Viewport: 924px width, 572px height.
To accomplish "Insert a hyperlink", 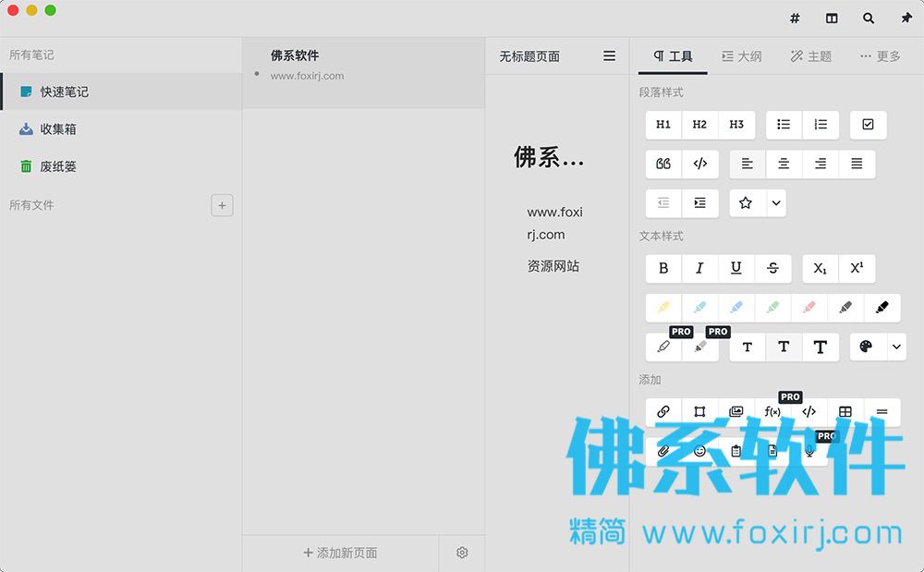I will pyautogui.click(x=663, y=412).
